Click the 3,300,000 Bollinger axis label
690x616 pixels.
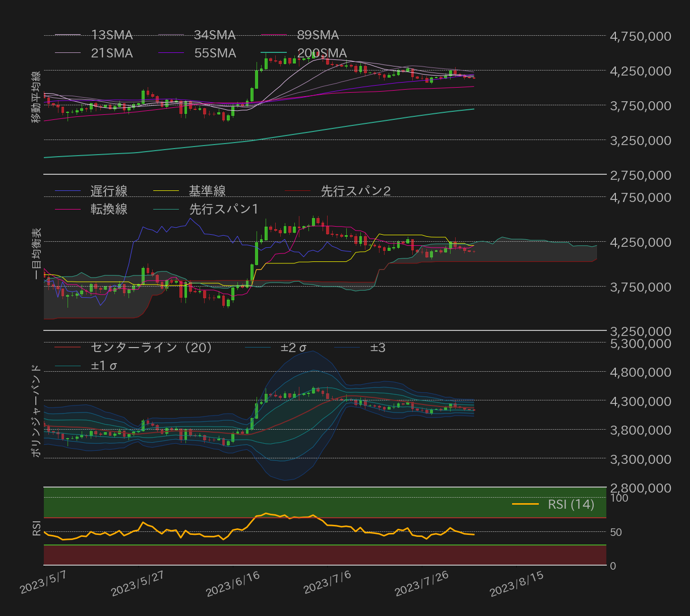pyautogui.click(x=641, y=459)
